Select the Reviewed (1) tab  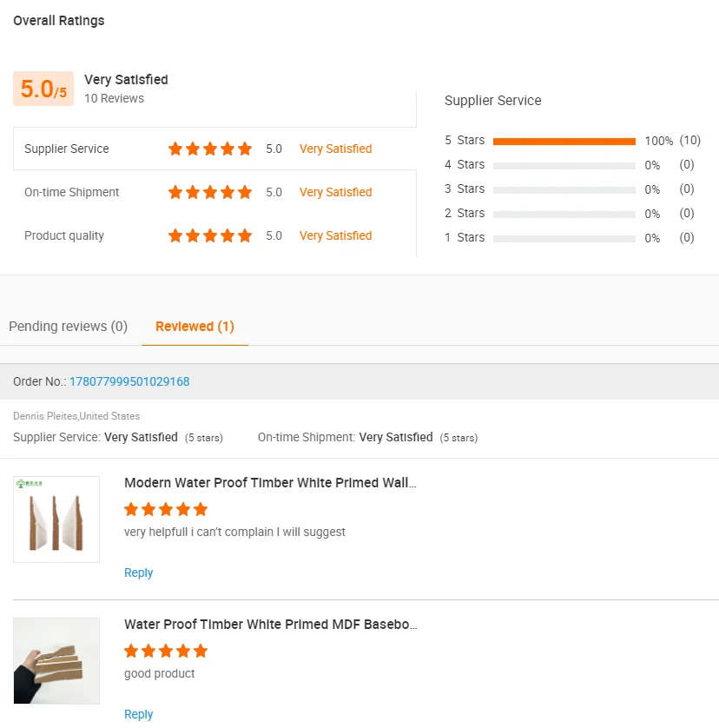195,327
